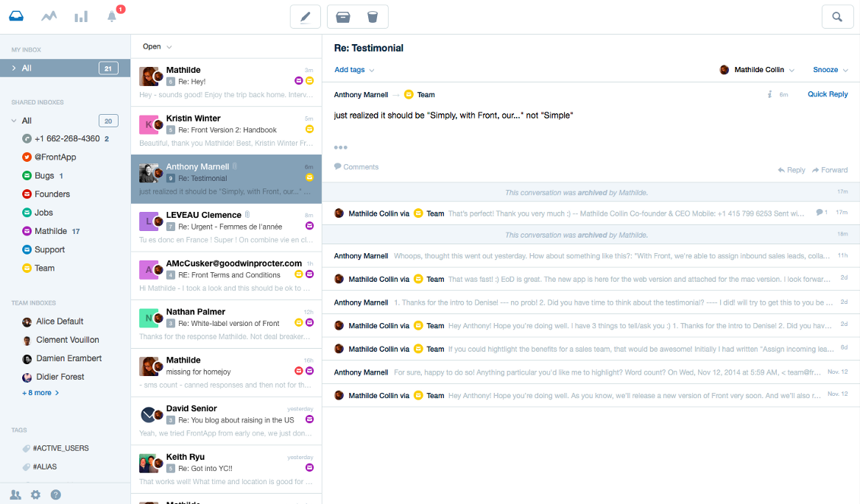
Task: Click the help question mark icon
Action: (56, 494)
